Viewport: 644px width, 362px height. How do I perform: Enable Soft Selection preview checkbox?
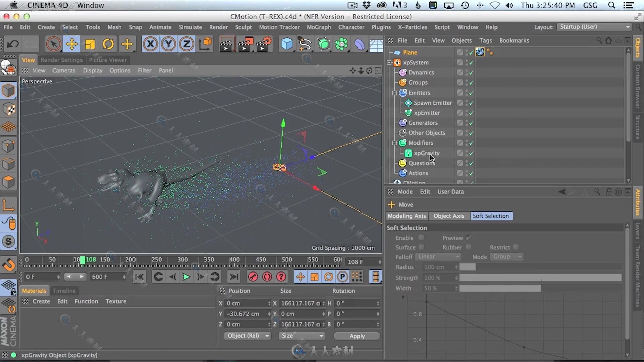click(468, 238)
